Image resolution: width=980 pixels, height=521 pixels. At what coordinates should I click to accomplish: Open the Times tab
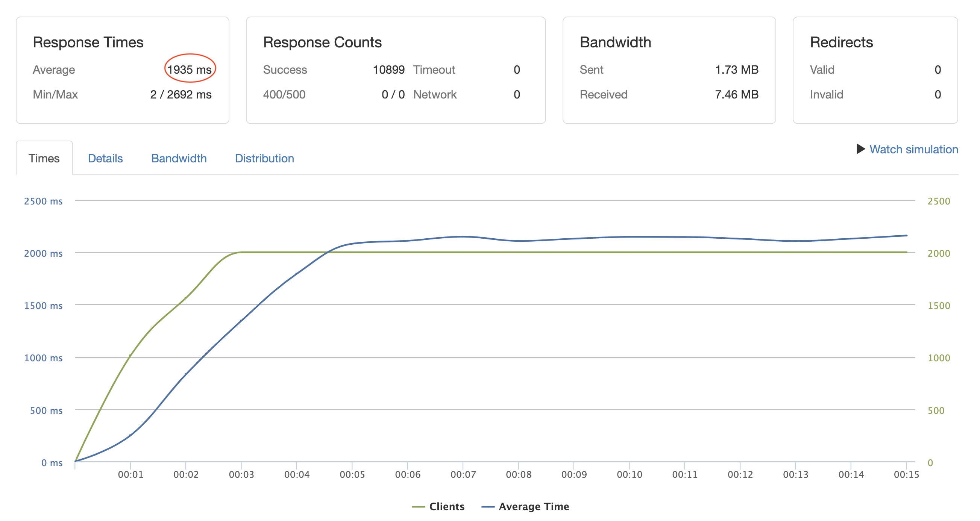pyautogui.click(x=44, y=158)
